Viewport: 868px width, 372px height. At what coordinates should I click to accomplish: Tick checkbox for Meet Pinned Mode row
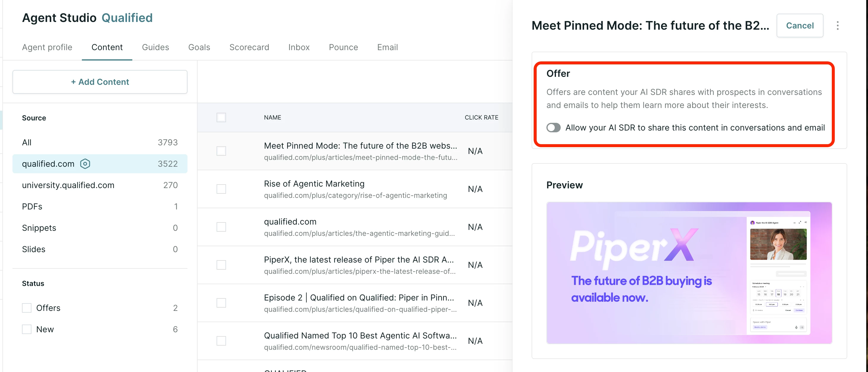coord(221,151)
